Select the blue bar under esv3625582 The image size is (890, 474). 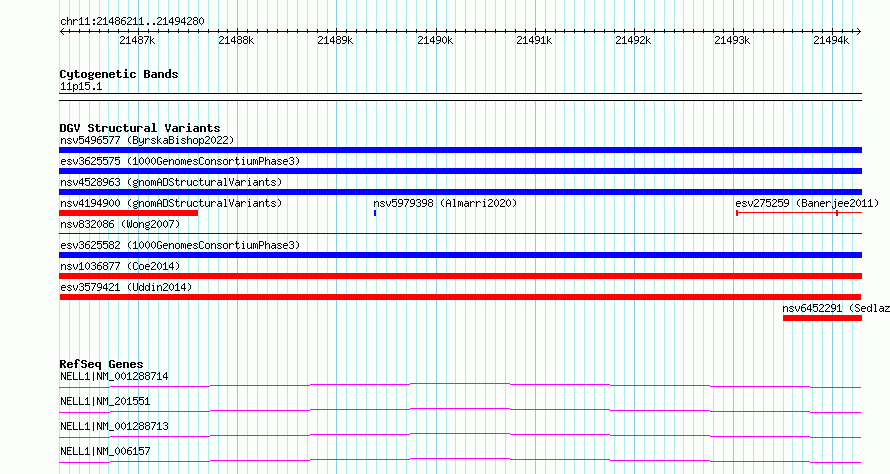click(460, 255)
